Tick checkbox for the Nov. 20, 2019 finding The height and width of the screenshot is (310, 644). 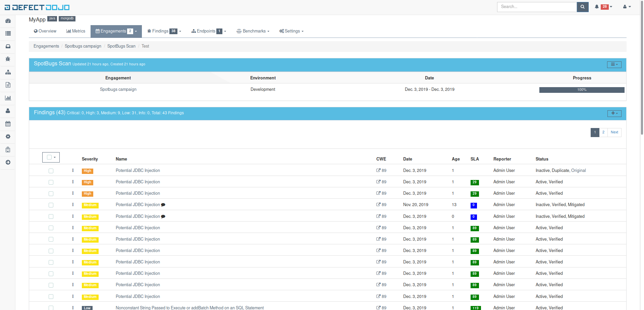[51, 205]
